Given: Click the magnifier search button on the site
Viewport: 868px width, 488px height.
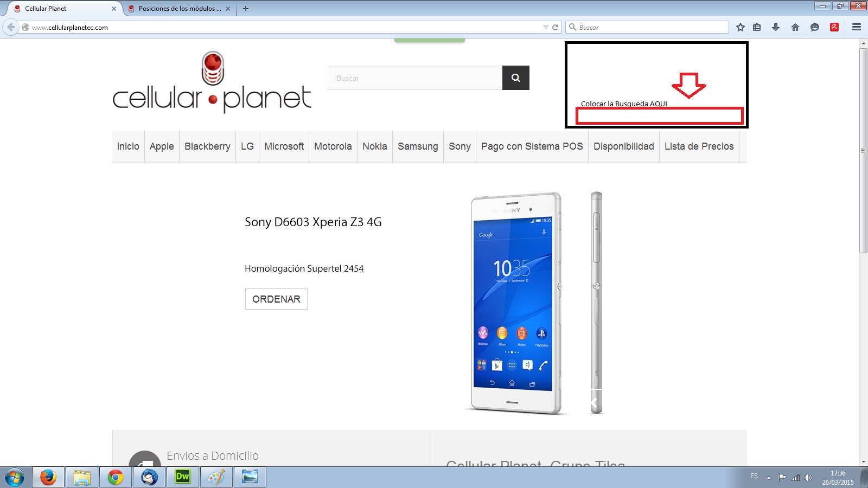Looking at the screenshot, I should (x=516, y=78).
